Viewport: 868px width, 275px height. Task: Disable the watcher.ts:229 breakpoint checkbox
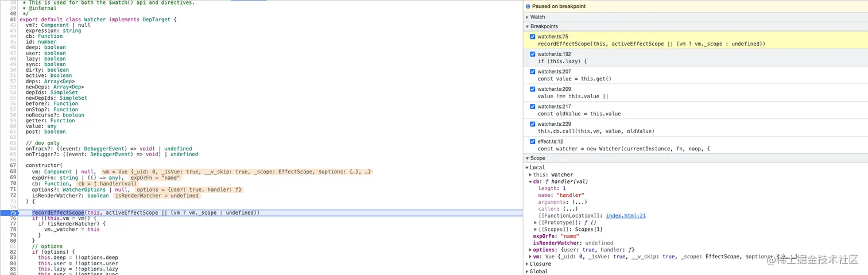point(533,124)
